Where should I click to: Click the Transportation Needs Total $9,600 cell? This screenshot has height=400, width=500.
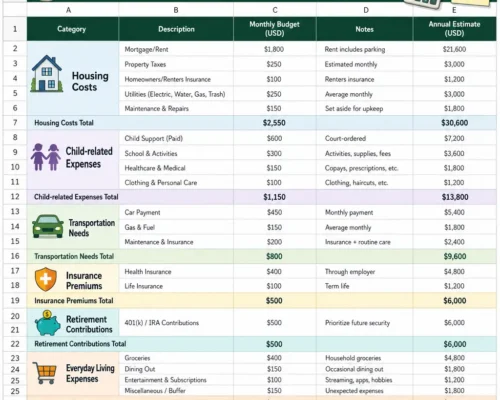pyautogui.click(x=454, y=256)
